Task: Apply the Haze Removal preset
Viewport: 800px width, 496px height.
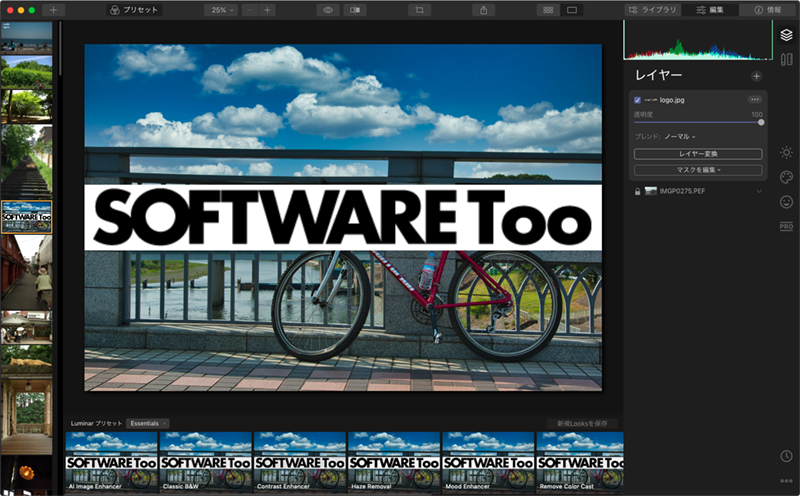Action: tap(394, 462)
